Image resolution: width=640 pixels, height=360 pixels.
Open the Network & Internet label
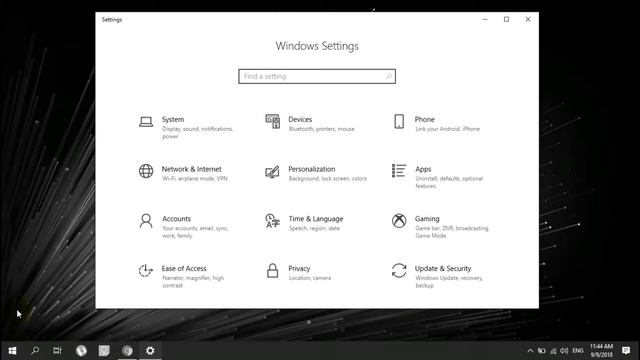click(x=191, y=169)
